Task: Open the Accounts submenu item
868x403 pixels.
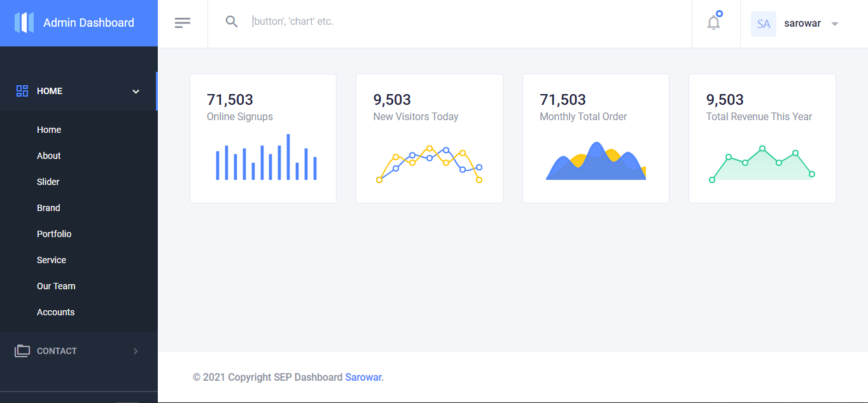Action: [x=56, y=312]
